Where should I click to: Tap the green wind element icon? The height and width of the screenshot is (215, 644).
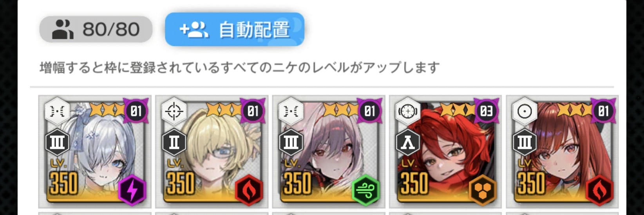pyautogui.click(x=366, y=190)
